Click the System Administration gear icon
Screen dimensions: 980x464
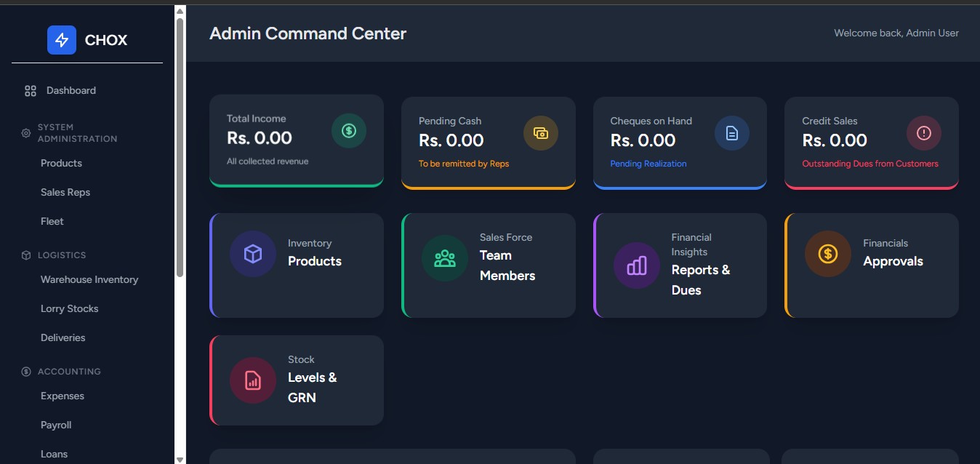tap(25, 133)
